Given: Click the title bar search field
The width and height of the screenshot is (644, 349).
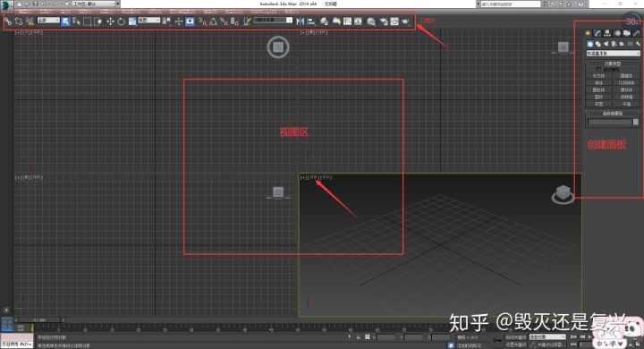Looking at the screenshot, I should [511, 4].
